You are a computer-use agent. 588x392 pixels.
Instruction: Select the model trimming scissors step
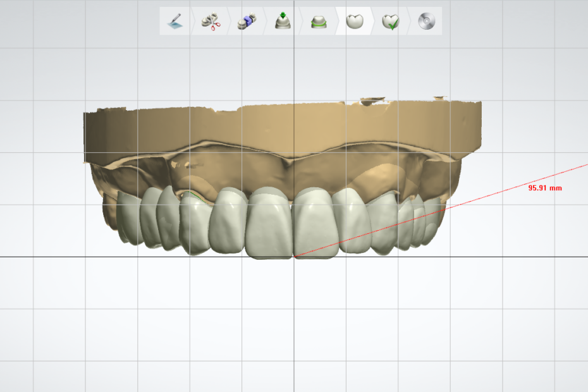point(211,21)
